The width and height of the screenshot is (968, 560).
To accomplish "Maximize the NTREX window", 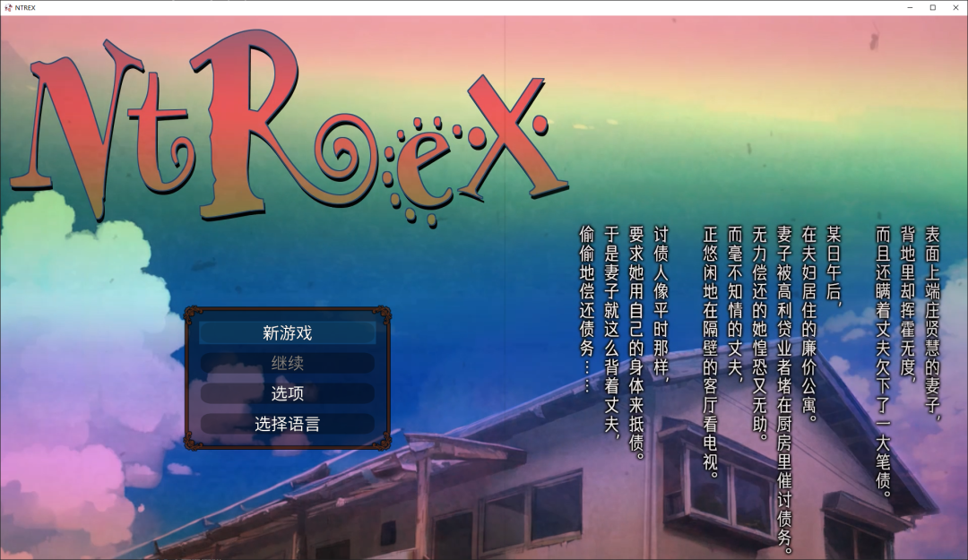I will 933,7.
